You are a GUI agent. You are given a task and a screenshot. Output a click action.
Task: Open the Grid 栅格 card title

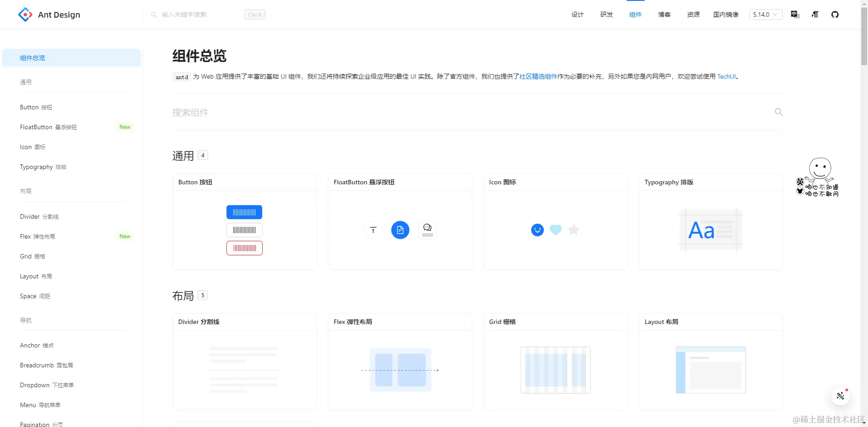tap(502, 322)
